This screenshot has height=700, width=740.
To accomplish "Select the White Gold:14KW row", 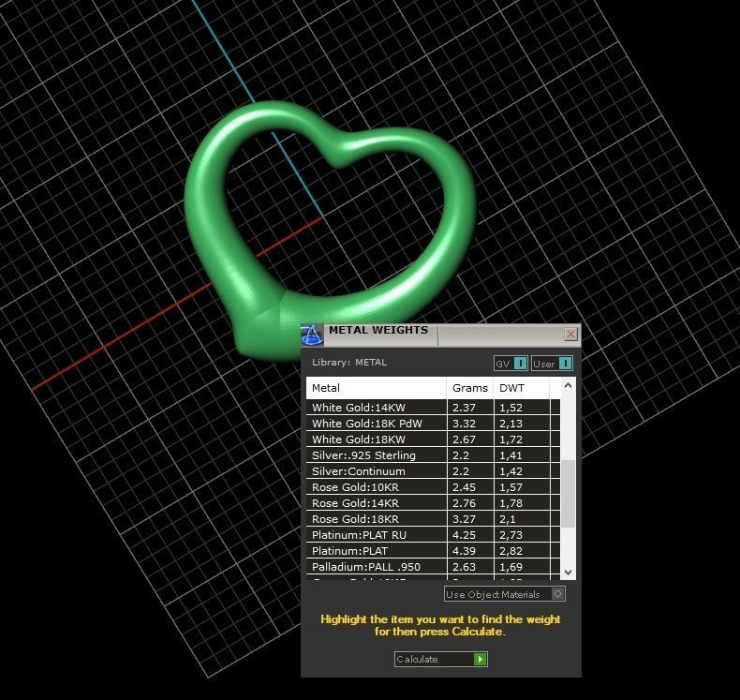I will [434, 408].
